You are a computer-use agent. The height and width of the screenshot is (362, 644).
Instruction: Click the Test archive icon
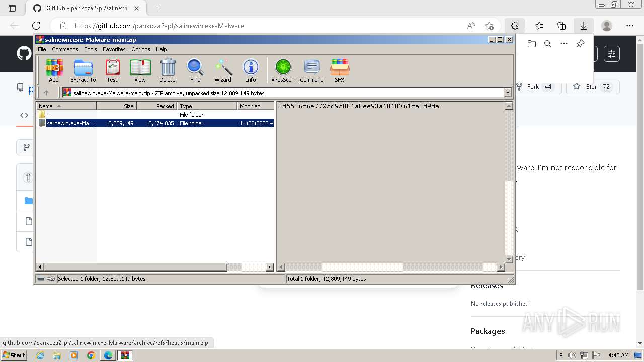click(x=112, y=70)
